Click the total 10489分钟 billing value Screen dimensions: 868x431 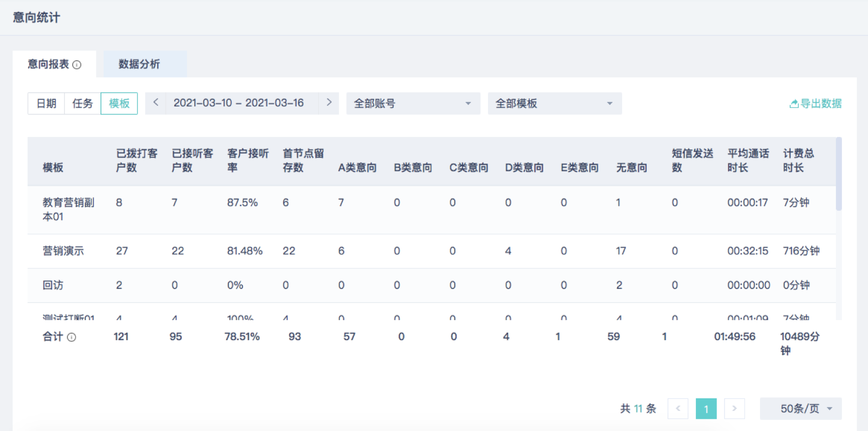pos(800,343)
